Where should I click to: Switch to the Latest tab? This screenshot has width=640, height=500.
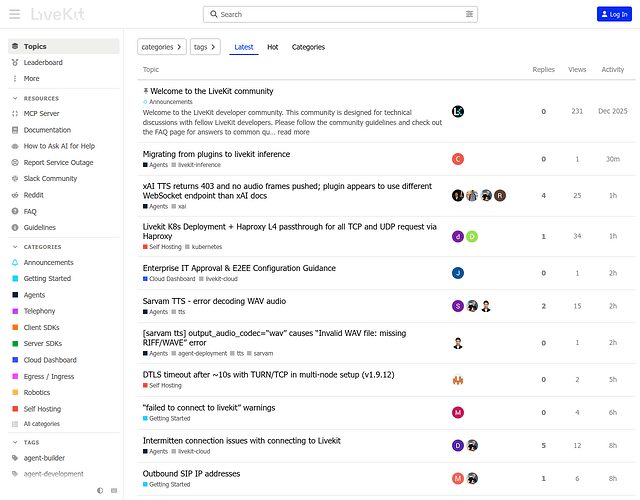click(244, 47)
